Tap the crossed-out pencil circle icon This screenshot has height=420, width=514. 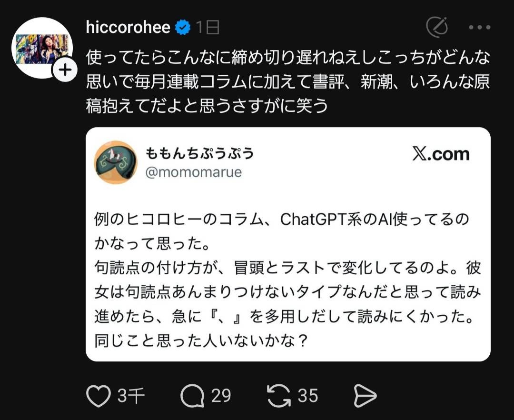click(437, 27)
